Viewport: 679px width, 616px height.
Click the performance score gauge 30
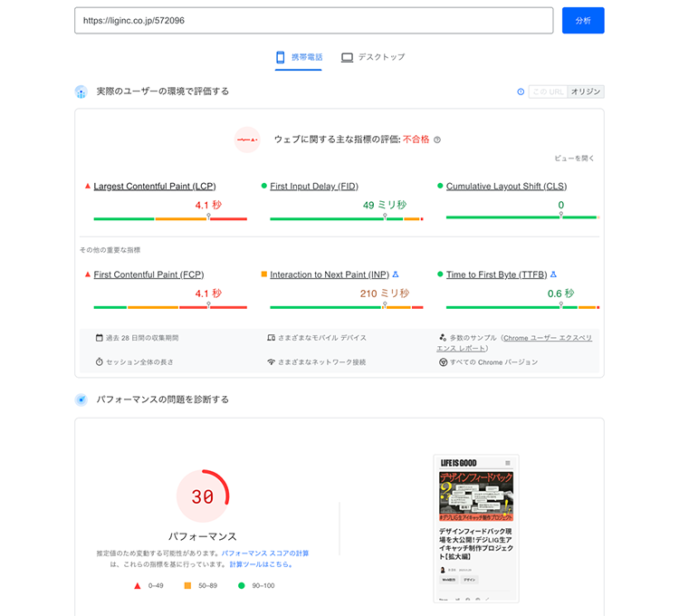click(x=203, y=496)
